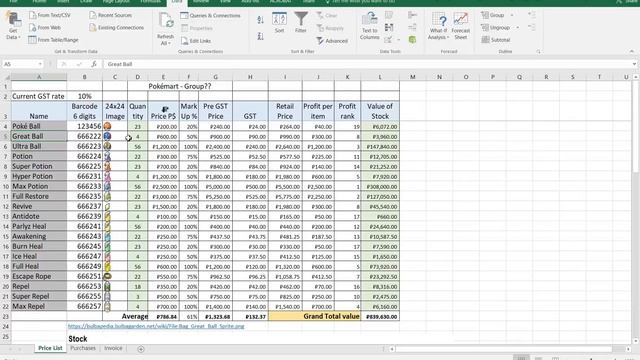Click the From Text/CSV icon

coord(32,15)
